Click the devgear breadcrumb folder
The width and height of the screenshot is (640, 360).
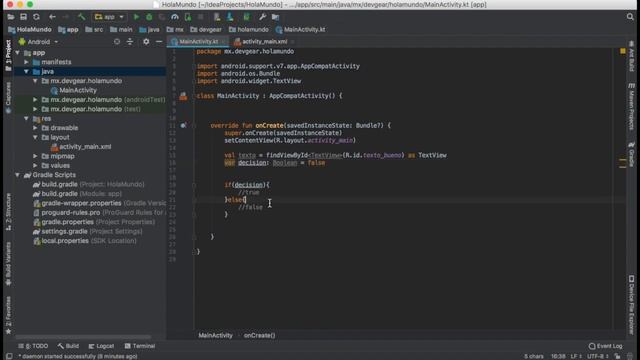(206, 29)
